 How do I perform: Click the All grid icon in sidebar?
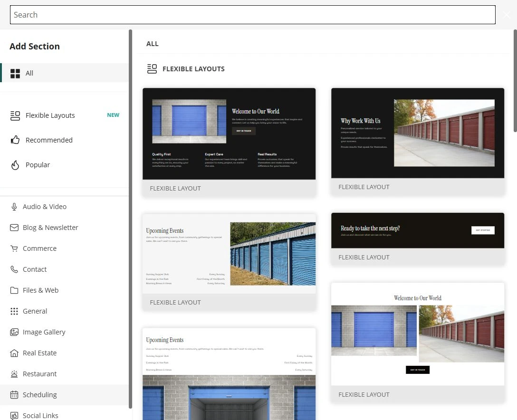click(15, 74)
